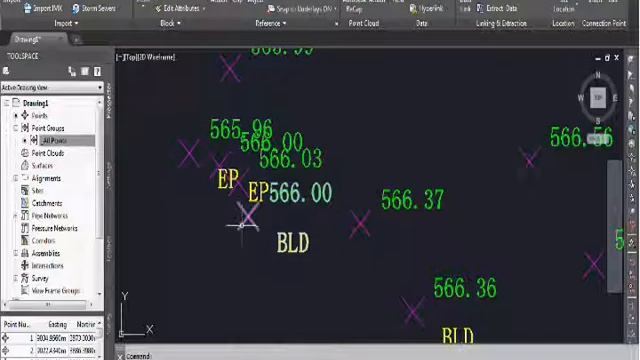This screenshot has height=360, width=640.
Task: Click the Toolspace help question icon
Action: (x=97, y=71)
